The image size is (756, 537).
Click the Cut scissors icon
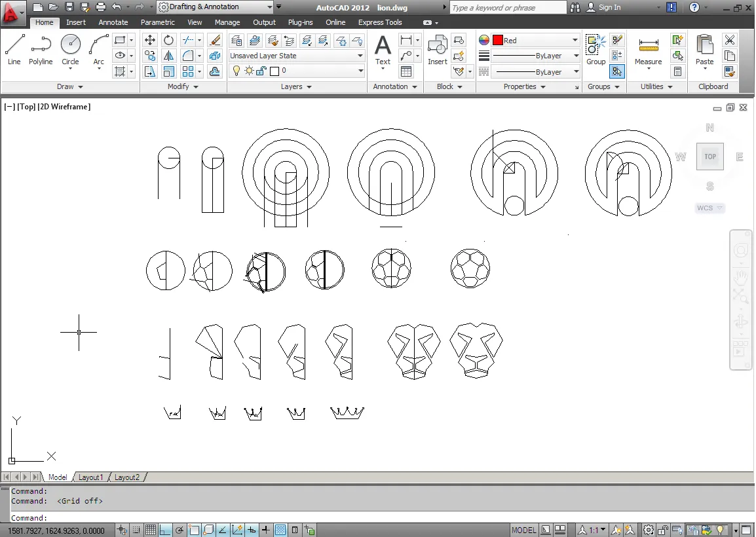point(730,40)
